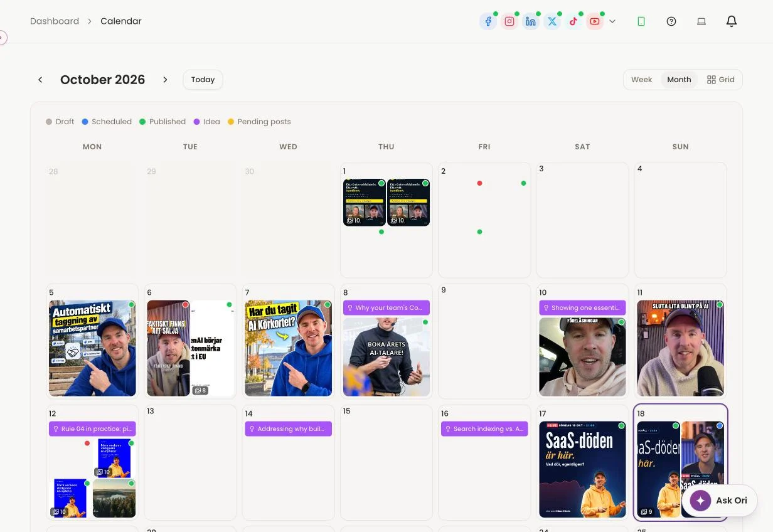
Task: Open idea 'Showing one essenti...'
Action: (582, 307)
